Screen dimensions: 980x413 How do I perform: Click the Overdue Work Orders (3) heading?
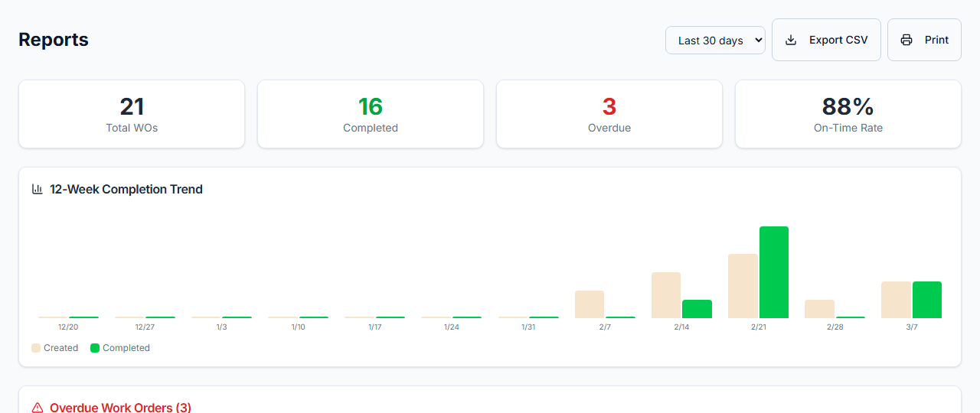coord(120,408)
